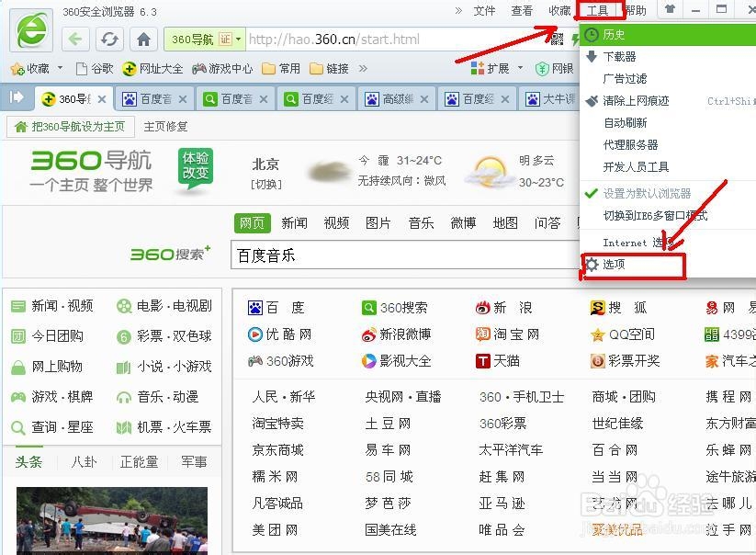Image resolution: width=756 pixels, height=555 pixels.
Task: Refresh the current page
Action: point(109,40)
